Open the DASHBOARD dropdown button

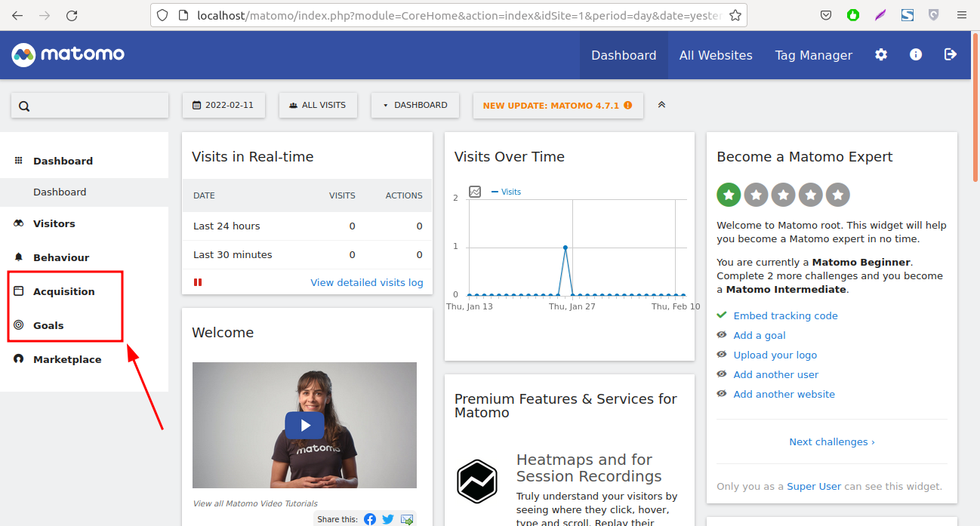pos(415,105)
